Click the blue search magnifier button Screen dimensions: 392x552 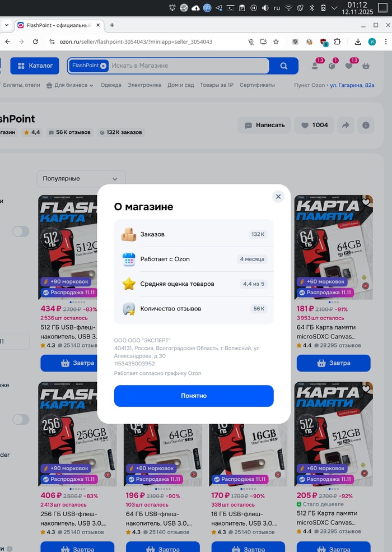coord(283,66)
